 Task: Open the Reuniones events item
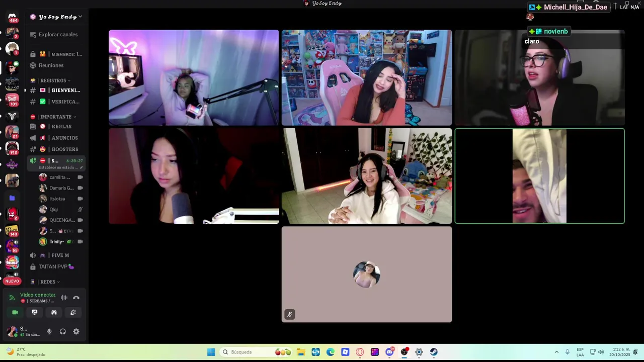[56, 65]
